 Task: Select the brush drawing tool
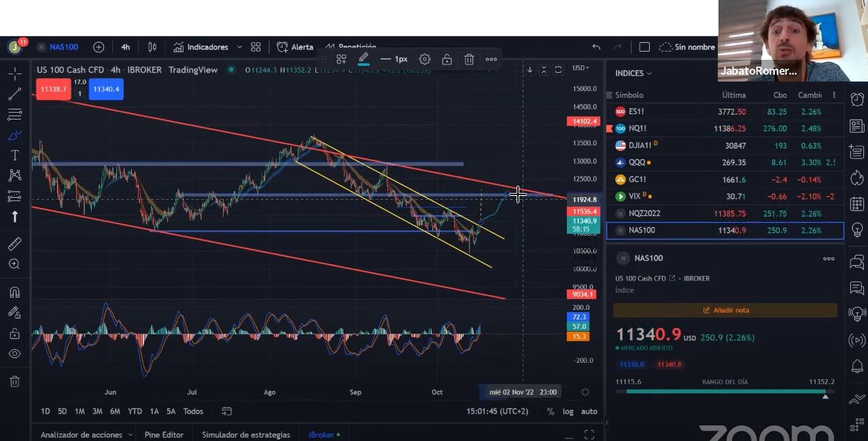(14, 135)
